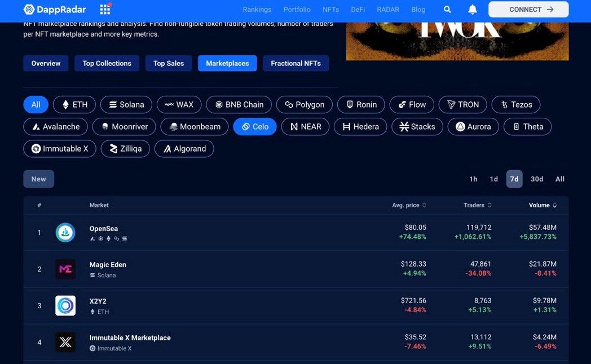The height and width of the screenshot is (364, 591).
Task: Filter marketplaces by Algorand chain
Action: point(184,149)
